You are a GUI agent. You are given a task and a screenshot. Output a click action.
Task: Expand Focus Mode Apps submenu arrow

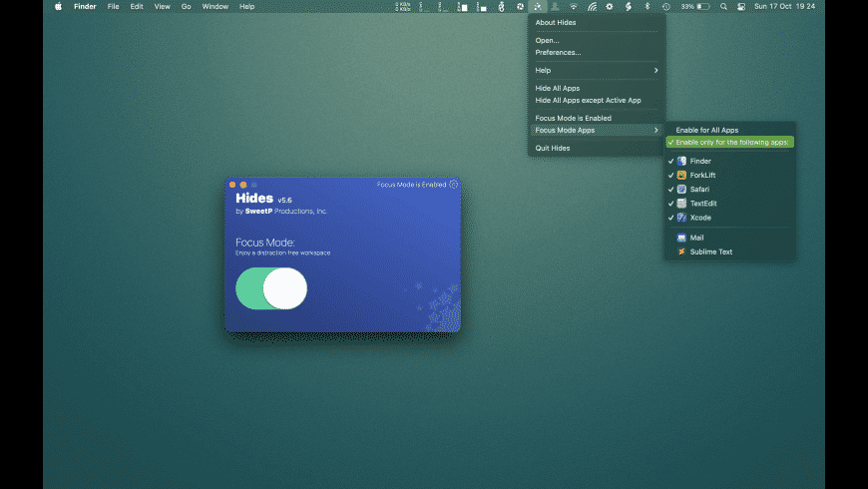coord(655,130)
